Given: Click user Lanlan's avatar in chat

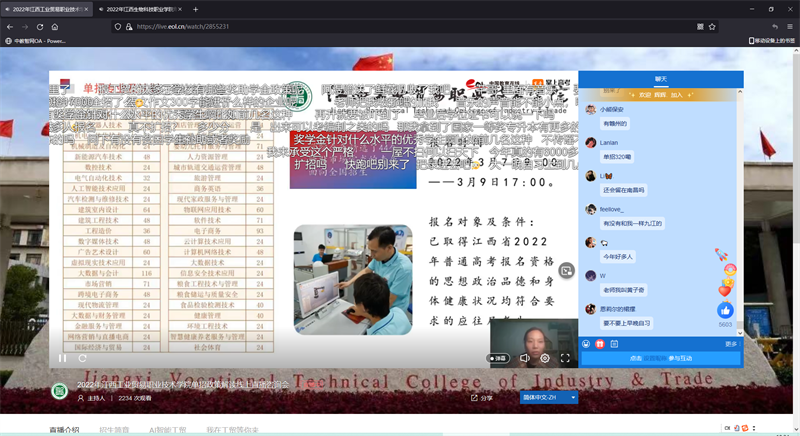Looking at the screenshot, I should 590,143.
